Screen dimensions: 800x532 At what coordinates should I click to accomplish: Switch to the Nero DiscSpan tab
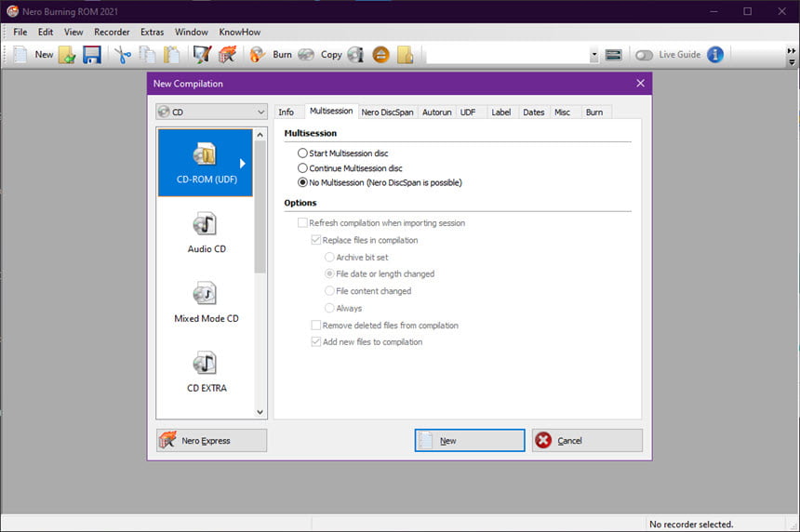tap(387, 113)
